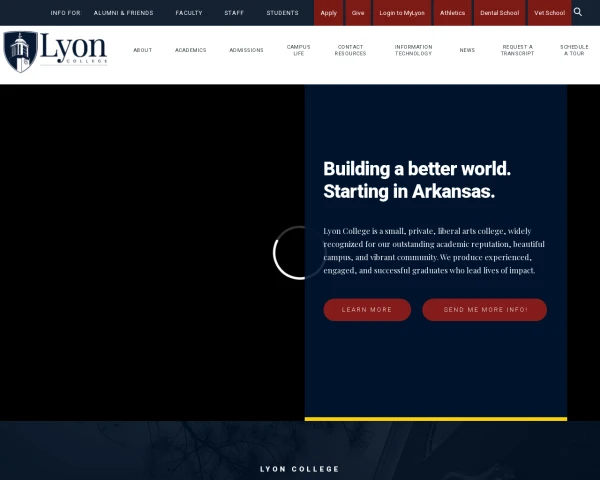The height and width of the screenshot is (480, 600).
Task: Click the red Give button
Action: point(358,13)
